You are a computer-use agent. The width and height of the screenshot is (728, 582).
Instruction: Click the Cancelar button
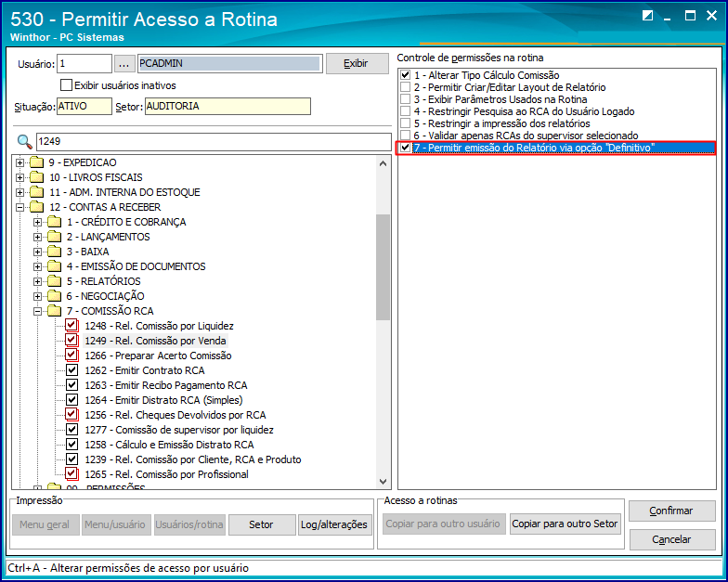[x=672, y=539]
